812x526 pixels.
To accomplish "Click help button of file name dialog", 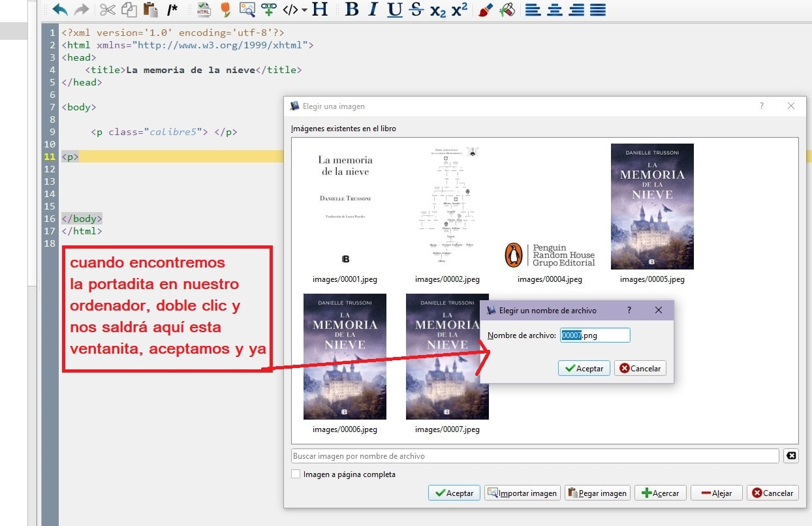I will coord(629,310).
